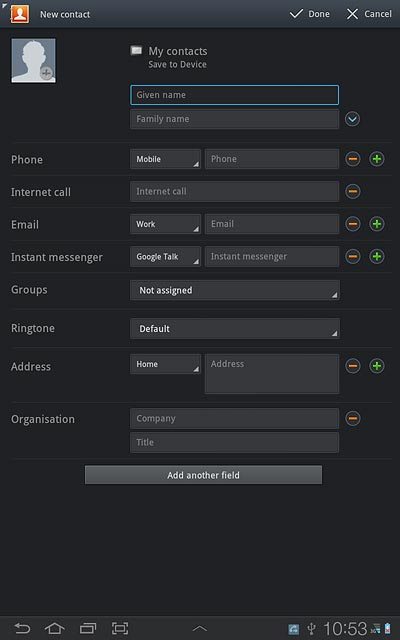Add another Address entry with plus icon
This screenshot has width=400, height=640.
pos(377,366)
